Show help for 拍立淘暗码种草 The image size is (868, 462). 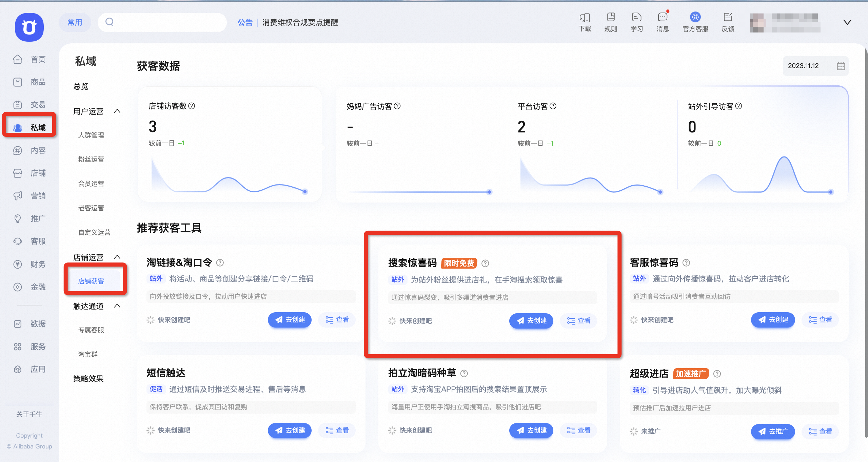tap(464, 373)
